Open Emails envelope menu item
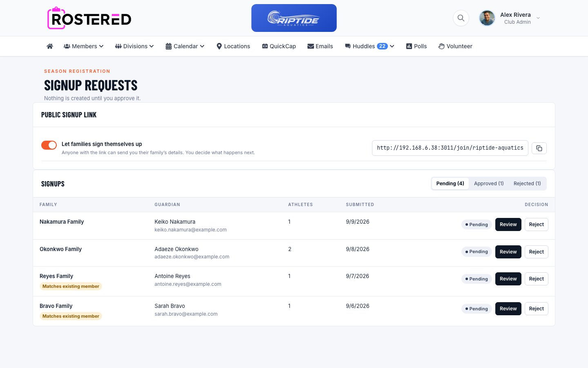This screenshot has width=588, height=368. point(320,46)
